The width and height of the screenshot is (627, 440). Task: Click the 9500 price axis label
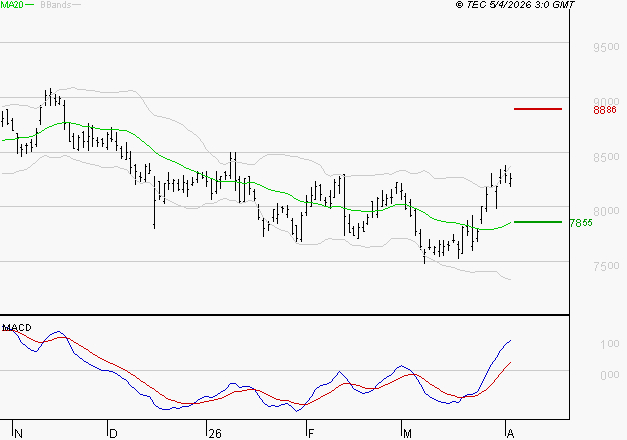[x=606, y=47]
